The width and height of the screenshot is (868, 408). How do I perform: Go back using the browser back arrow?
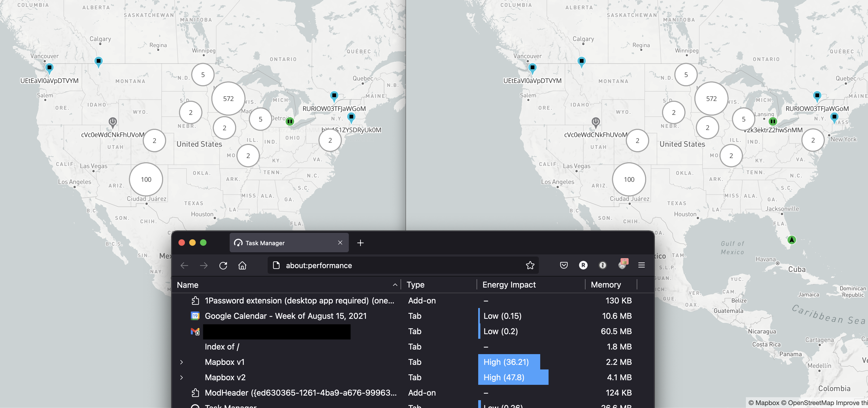pos(184,265)
